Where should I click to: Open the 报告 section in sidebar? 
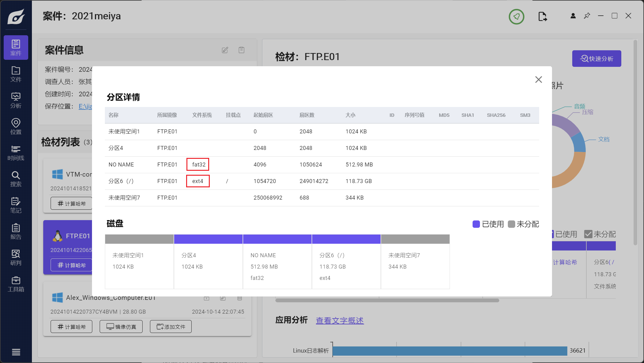pyautogui.click(x=16, y=231)
